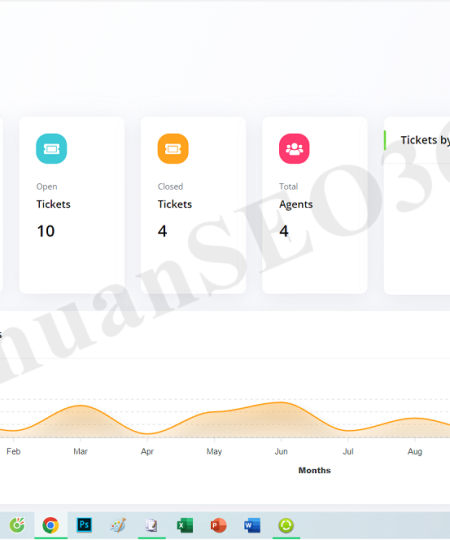The image size is (450, 540).
Task: Click the Mar label on the chart axis
Action: click(80, 451)
